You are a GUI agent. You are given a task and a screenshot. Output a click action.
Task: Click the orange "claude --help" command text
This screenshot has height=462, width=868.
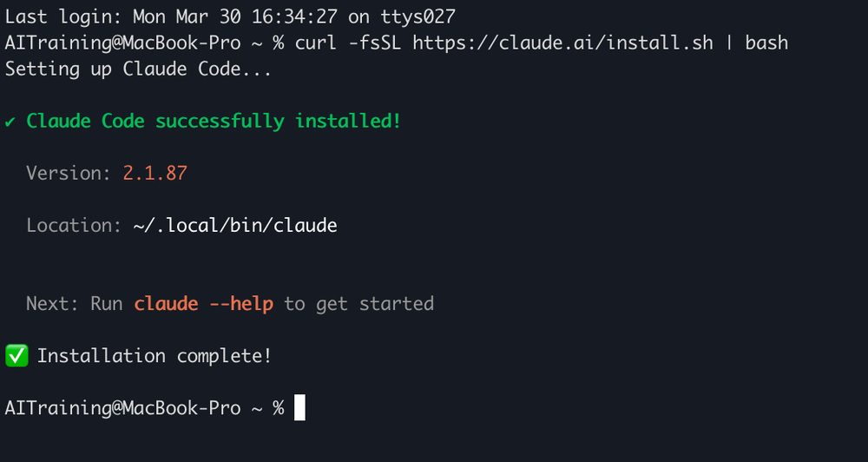pos(203,304)
